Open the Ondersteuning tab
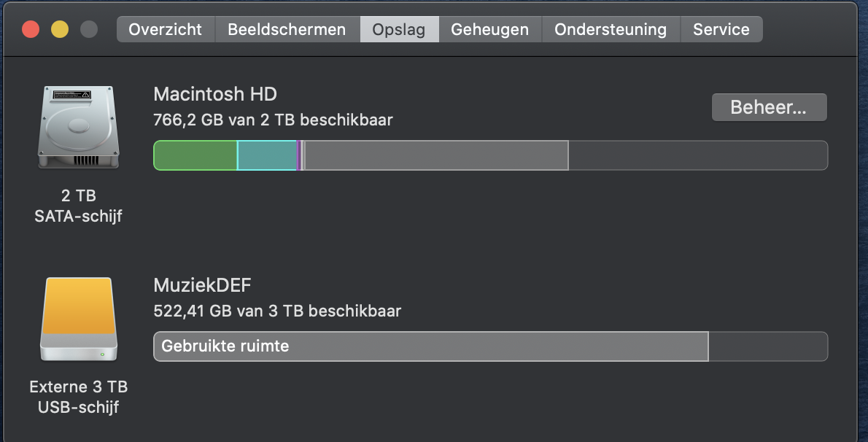 [x=611, y=30]
